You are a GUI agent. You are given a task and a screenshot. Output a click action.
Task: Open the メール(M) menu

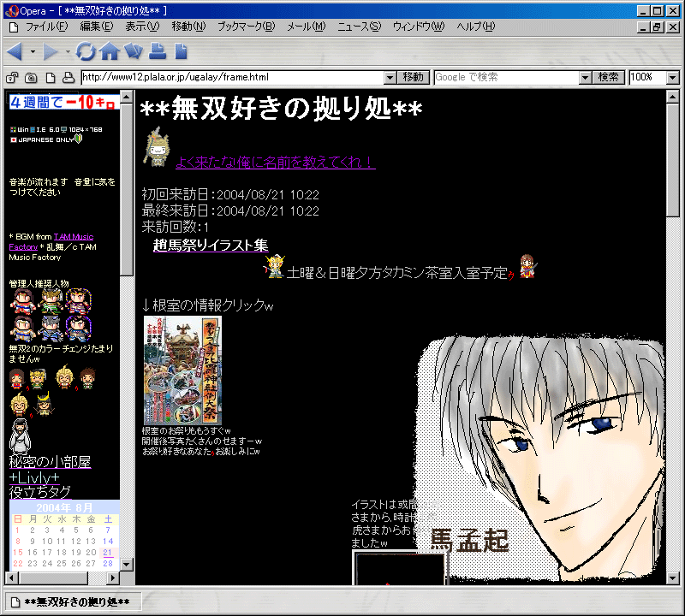(x=307, y=27)
